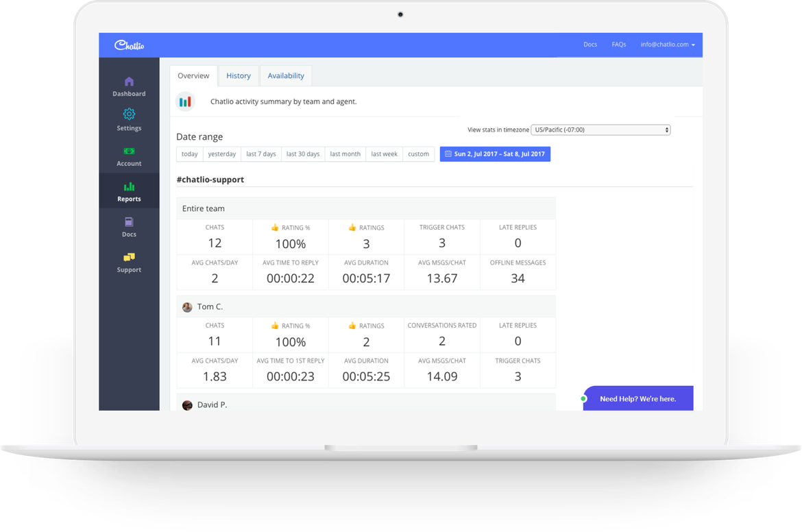The image size is (802, 532).
Task: Switch to the History tab
Action: [238, 75]
